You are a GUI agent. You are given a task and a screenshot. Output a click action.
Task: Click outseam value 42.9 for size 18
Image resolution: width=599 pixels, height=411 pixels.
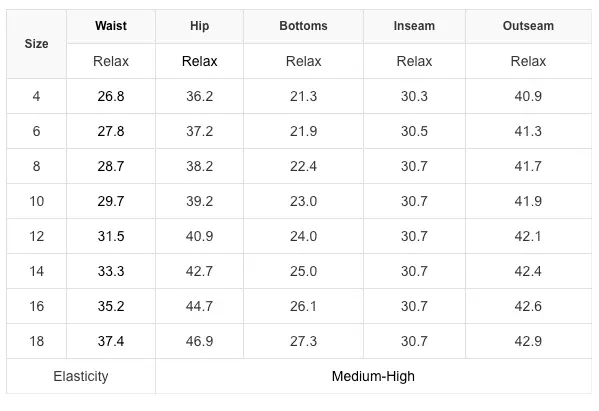tap(528, 341)
